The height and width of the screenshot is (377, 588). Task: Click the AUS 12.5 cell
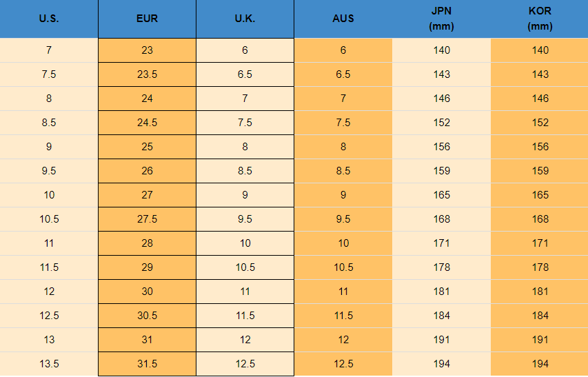pyautogui.click(x=343, y=364)
